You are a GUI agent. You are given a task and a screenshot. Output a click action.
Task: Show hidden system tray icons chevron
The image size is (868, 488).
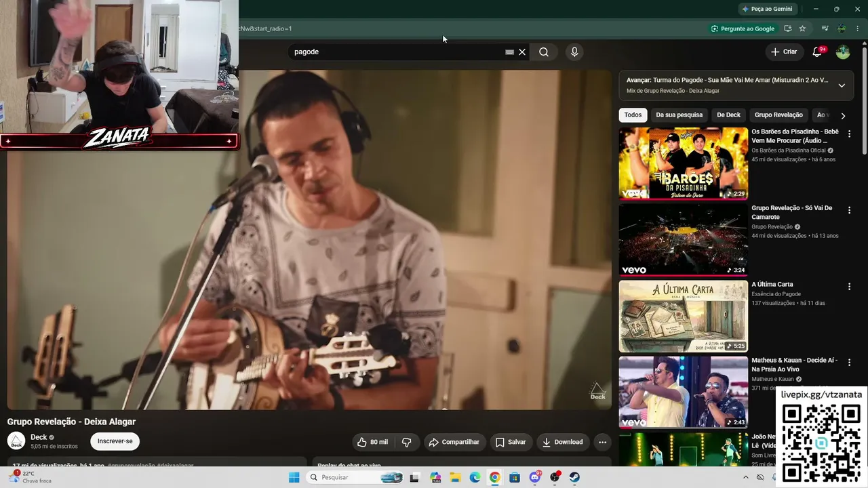[746, 477]
